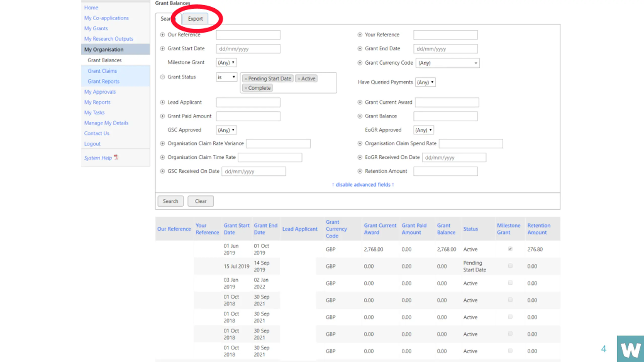Viewport: 644px width, 362px height.
Task: Check the Milestone Grant box for 03 Jan 2019 row
Action: [510, 283]
